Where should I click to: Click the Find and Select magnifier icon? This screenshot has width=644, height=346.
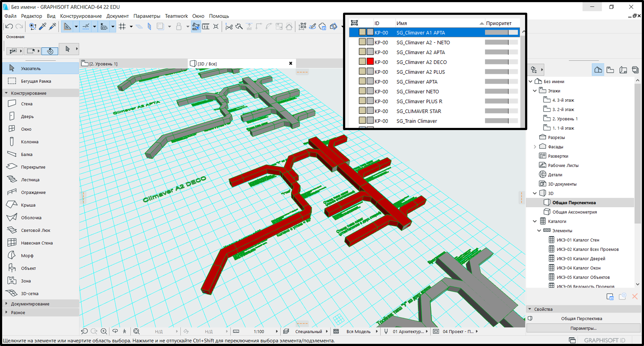tap(32, 26)
